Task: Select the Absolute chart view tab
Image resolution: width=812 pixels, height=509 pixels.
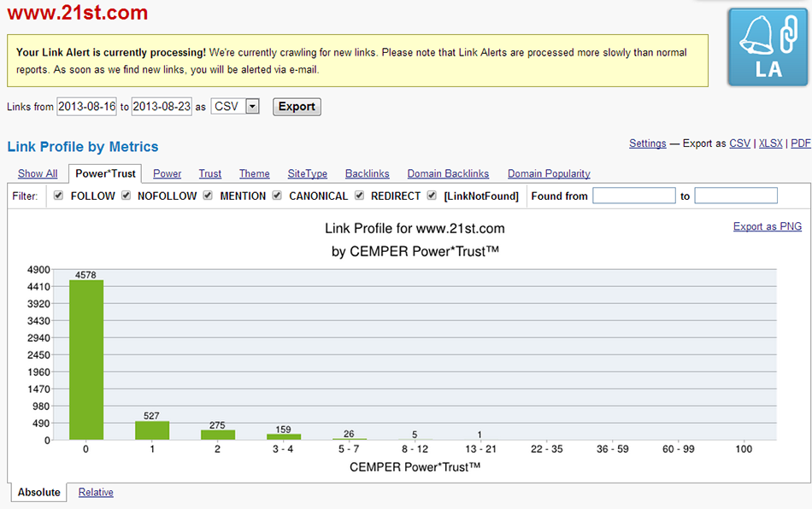Action: pyautogui.click(x=38, y=492)
